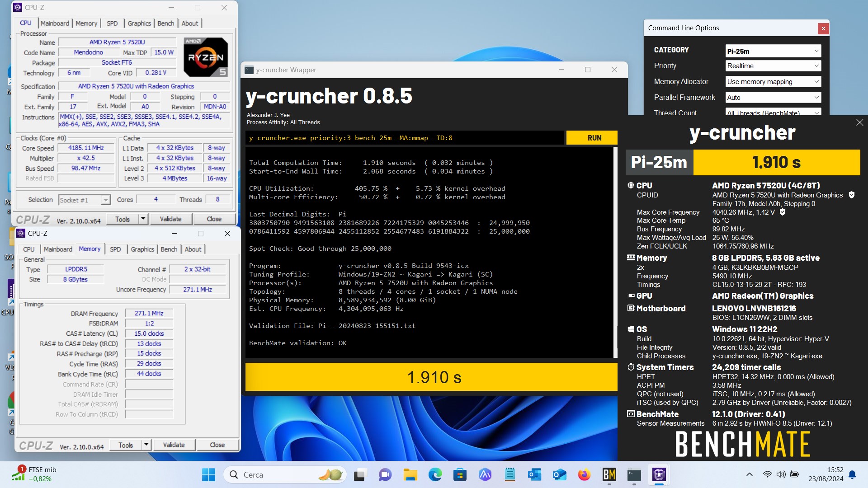The image size is (868, 488).
Task: Open Mainboard tab in bottom CPU-Z window
Action: pyautogui.click(x=58, y=249)
